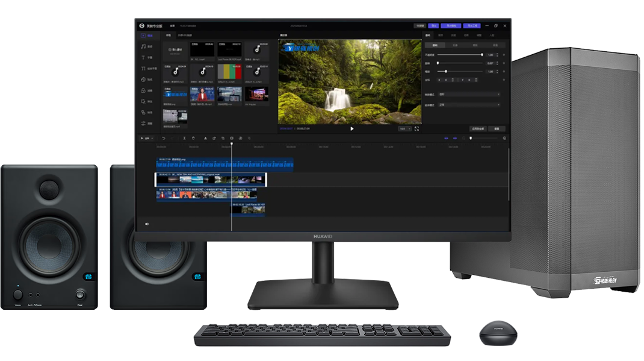The height and width of the screenshot is (361, 644).
Task: Click the first purple Export button
Action: [x=433, y=26]
